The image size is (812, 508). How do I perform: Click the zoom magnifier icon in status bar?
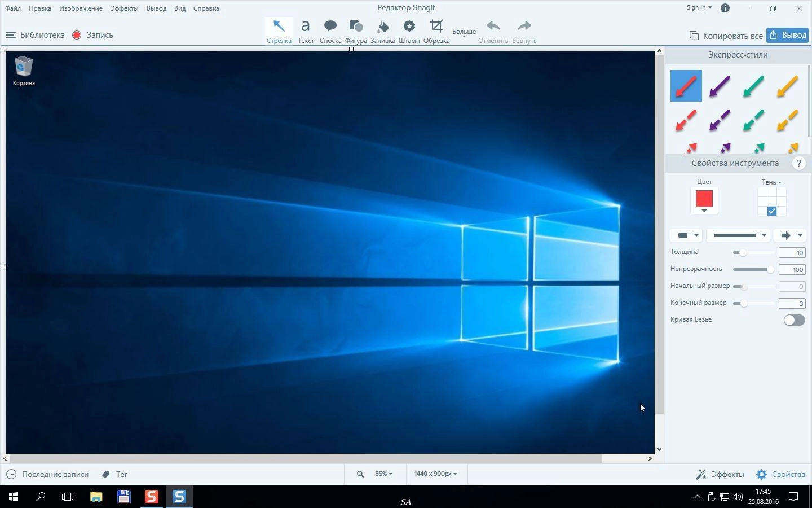(360, 474)
